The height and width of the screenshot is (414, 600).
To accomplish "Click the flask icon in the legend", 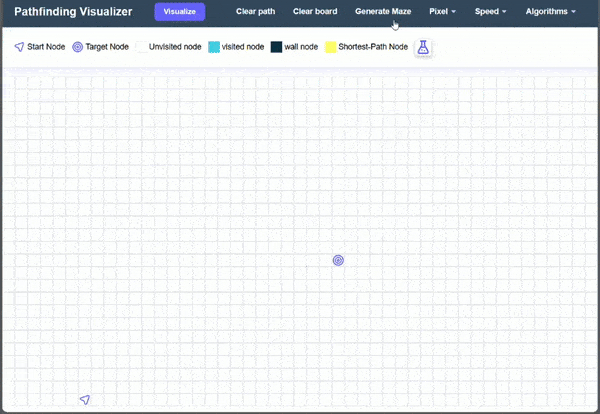I will click(x=423, y=47).
